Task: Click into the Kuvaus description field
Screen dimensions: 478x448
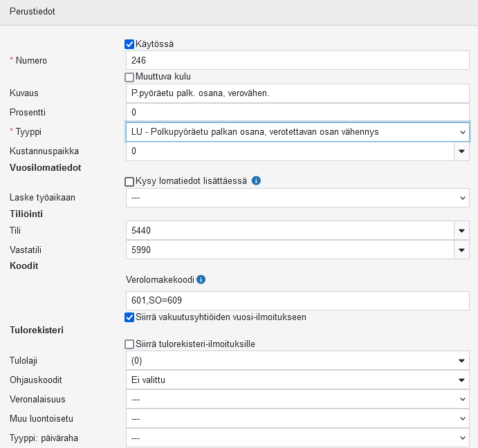Action: (297, 93)
